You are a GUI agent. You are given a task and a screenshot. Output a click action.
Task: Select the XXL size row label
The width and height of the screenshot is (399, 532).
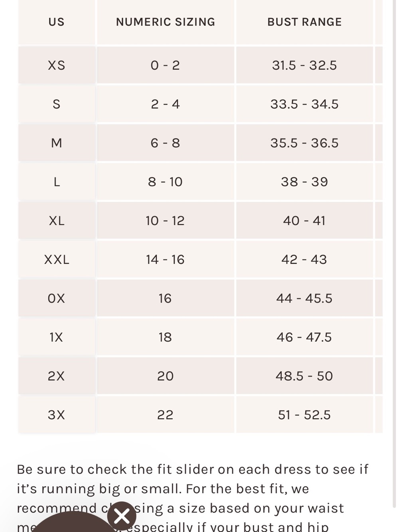57,259
